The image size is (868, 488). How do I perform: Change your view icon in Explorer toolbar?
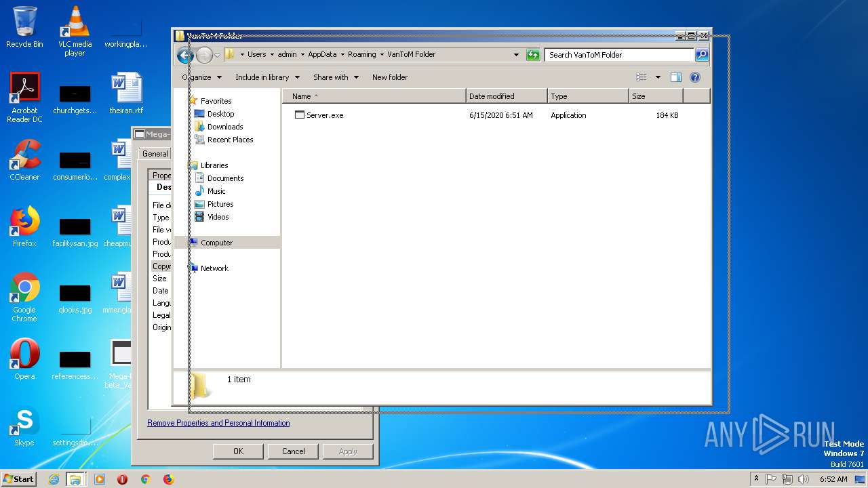pos(642,77)
